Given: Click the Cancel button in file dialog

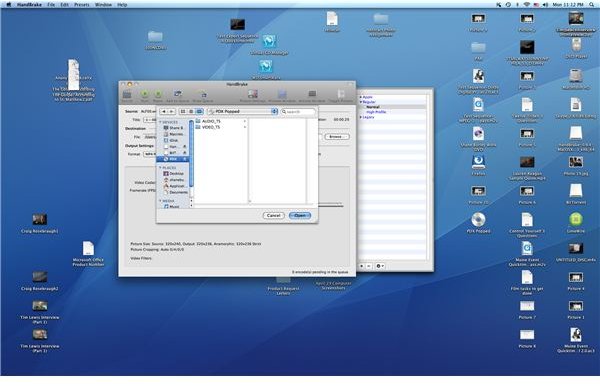Looking at the screenshot, I should click(274, 215).
